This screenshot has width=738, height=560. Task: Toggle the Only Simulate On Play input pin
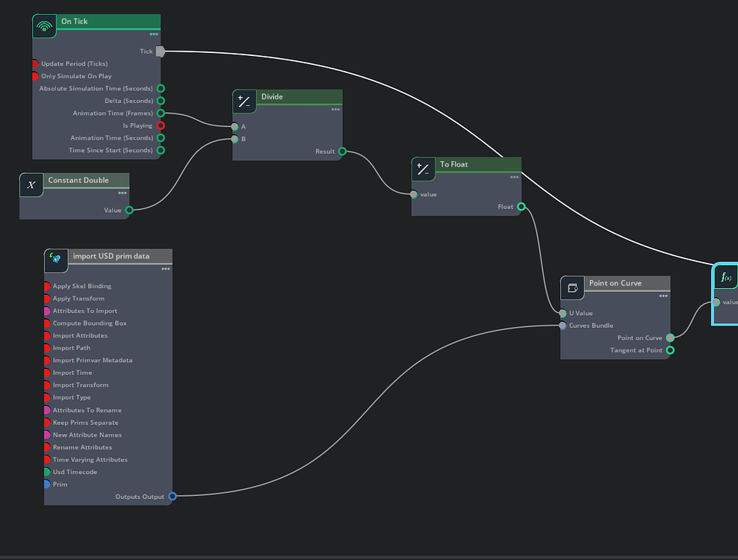point(34,75)
